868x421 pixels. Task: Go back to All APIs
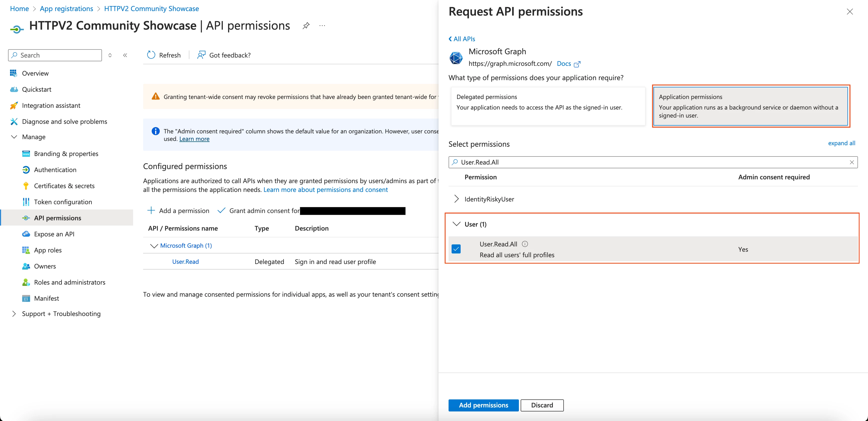[x=462, y=39]
